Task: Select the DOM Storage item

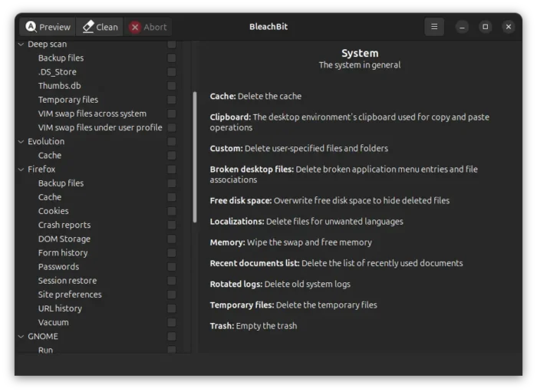Action: point(64,239)
